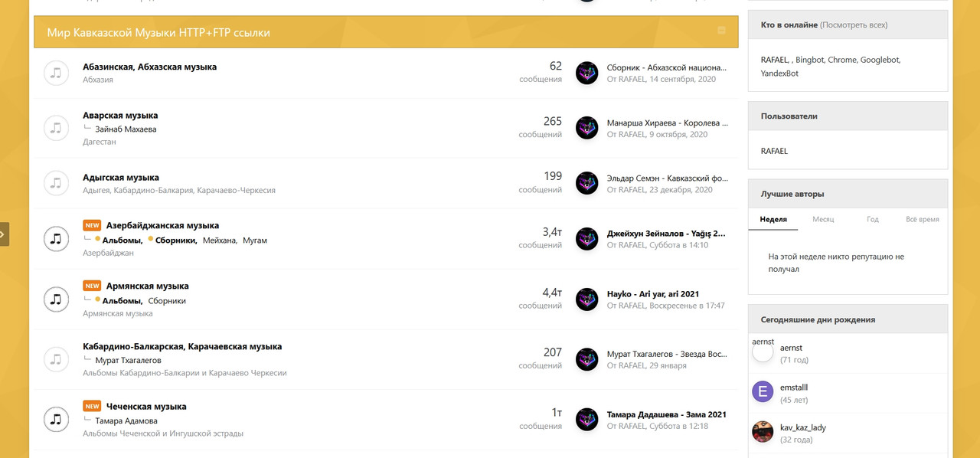Screen dimensions: 980x458
Task: Open the Аварская музыка forum
Action: click(120, 115)
